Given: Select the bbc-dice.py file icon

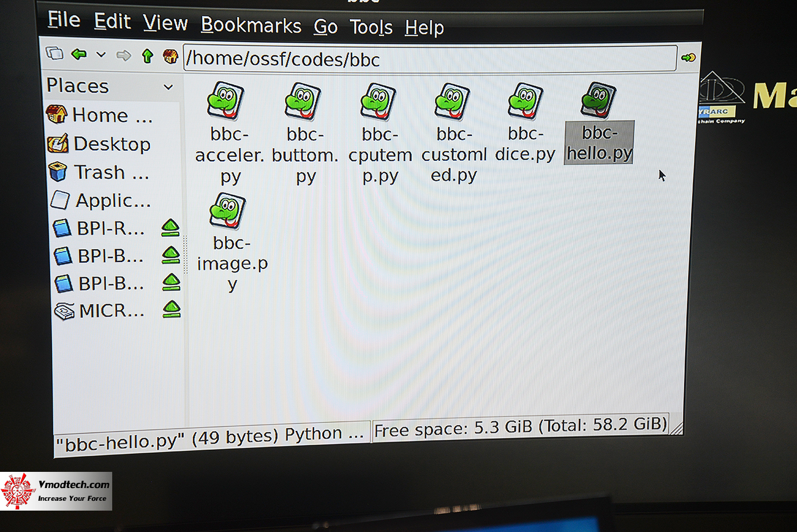Looking at the screenshot, I should 525,101.
